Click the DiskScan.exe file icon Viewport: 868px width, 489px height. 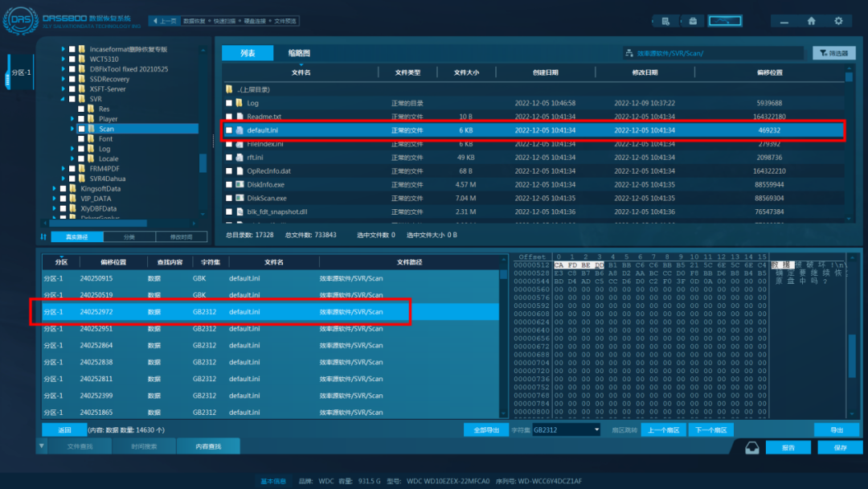[240, 198]
